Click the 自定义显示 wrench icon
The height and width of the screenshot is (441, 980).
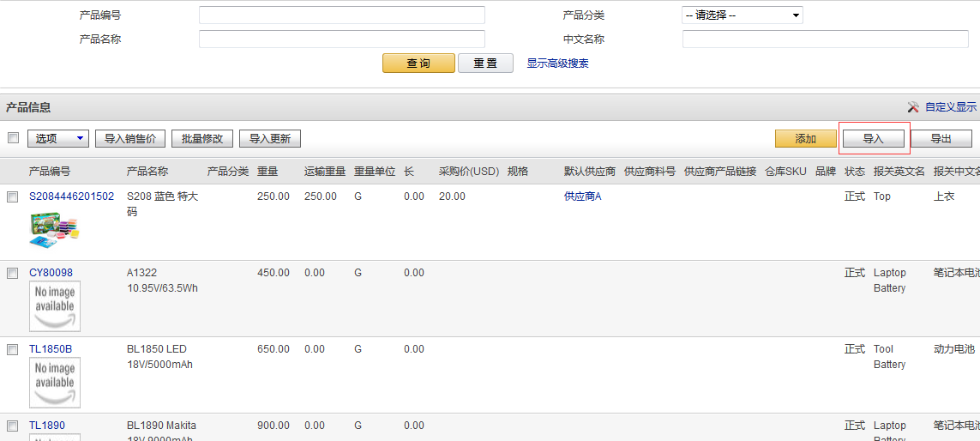(x=913, y=107)
